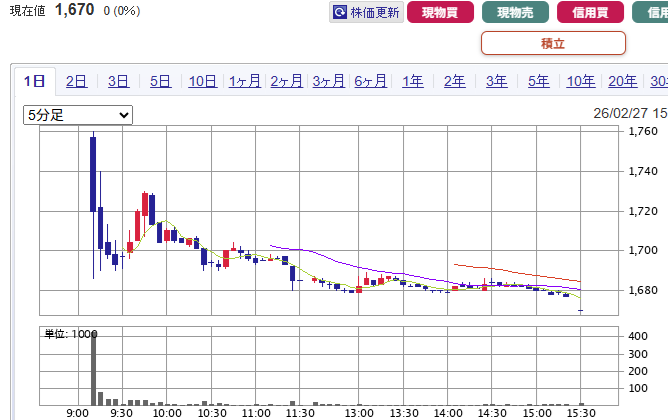
Task: Select the 1日 chart tab
Action: coord(34,82)
